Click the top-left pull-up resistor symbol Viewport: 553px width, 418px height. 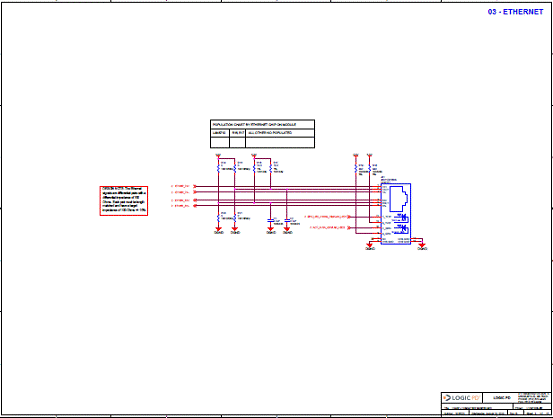click(x=218, y=169)
